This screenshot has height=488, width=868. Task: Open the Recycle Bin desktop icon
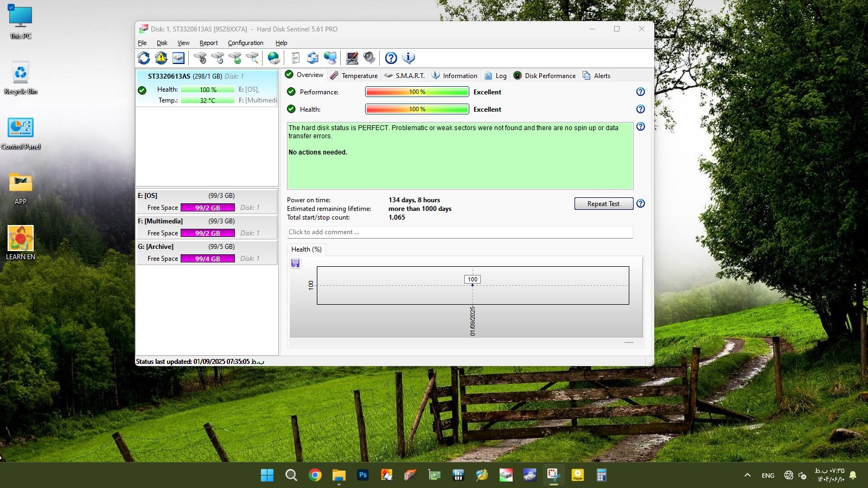(x=21, y=78)
